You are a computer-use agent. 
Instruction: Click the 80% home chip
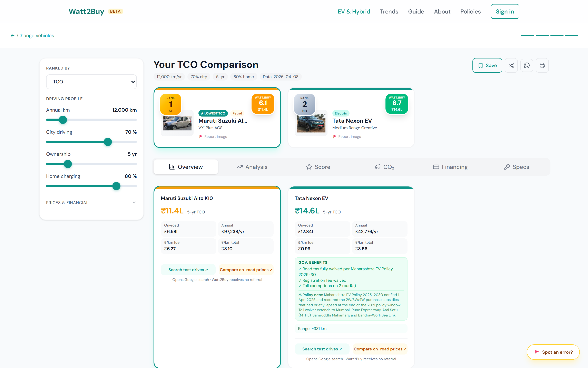tap(243, 77)
